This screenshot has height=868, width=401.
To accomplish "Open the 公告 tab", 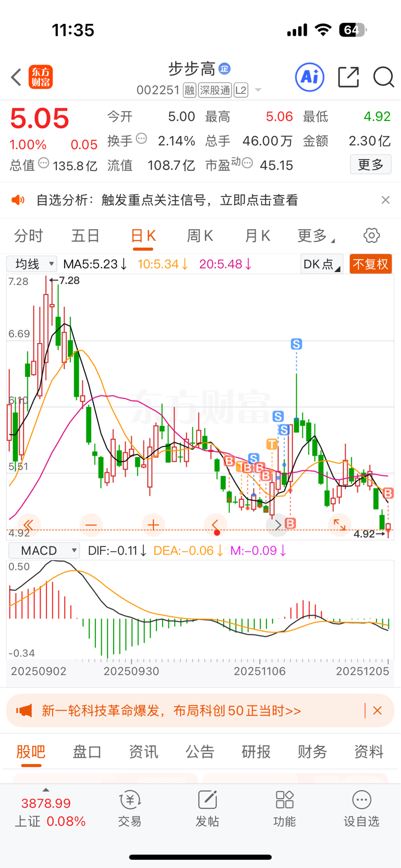I will 200,752.
